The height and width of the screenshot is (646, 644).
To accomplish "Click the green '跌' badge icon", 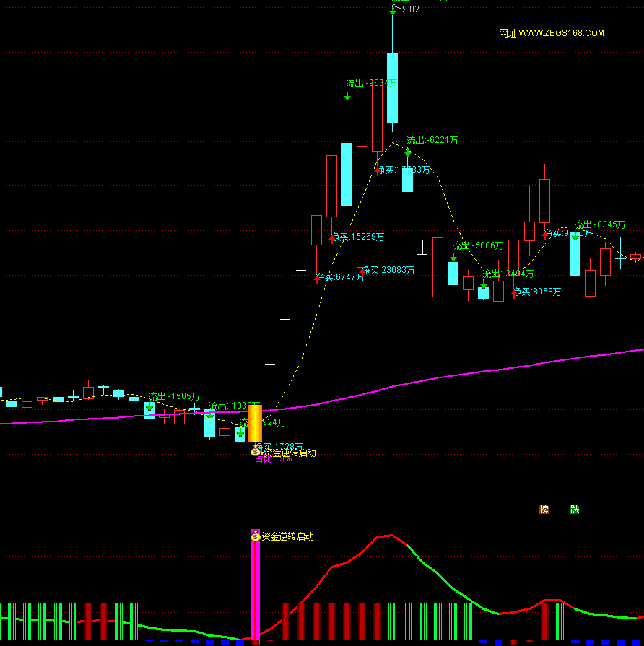I will (x=575, y=509).
